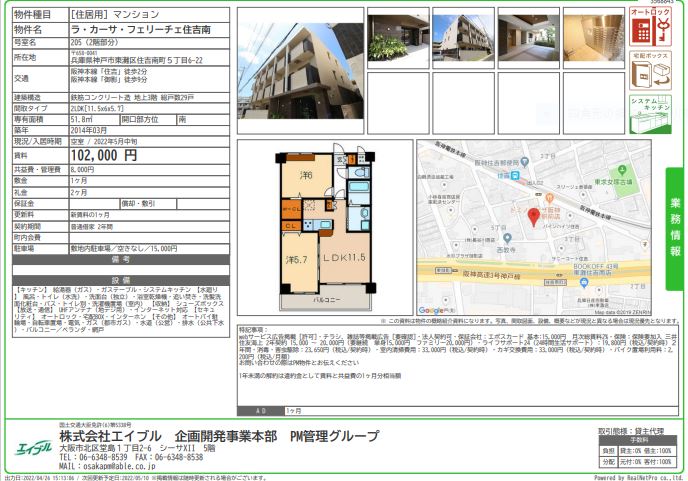Click the バルコニー label on floor plan
Viewport: 688px width, 481px height.
tap(326, 300)
